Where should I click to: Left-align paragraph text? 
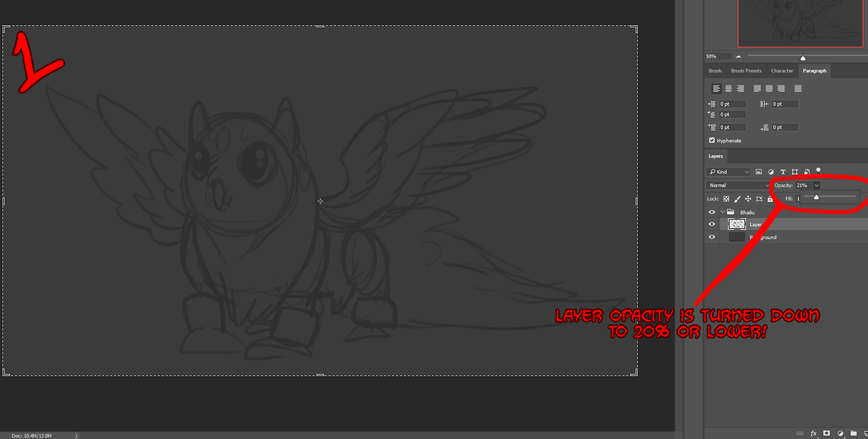pyautogui.click(x=717, y=89)
